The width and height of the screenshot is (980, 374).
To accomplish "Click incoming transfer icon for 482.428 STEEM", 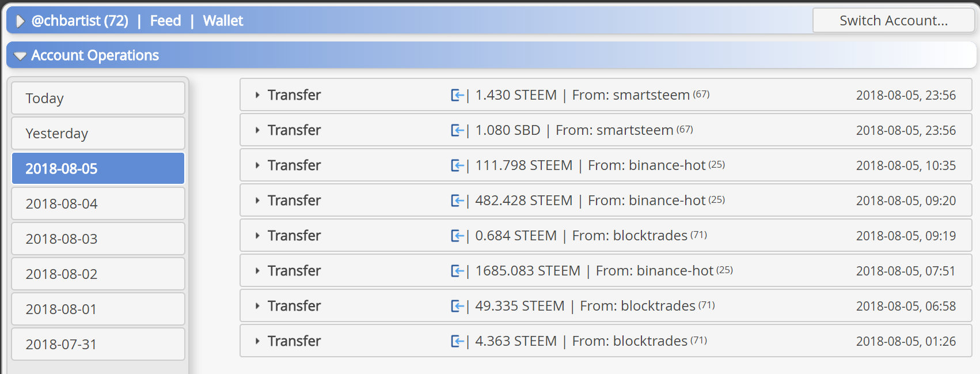I will click(457, 201).
